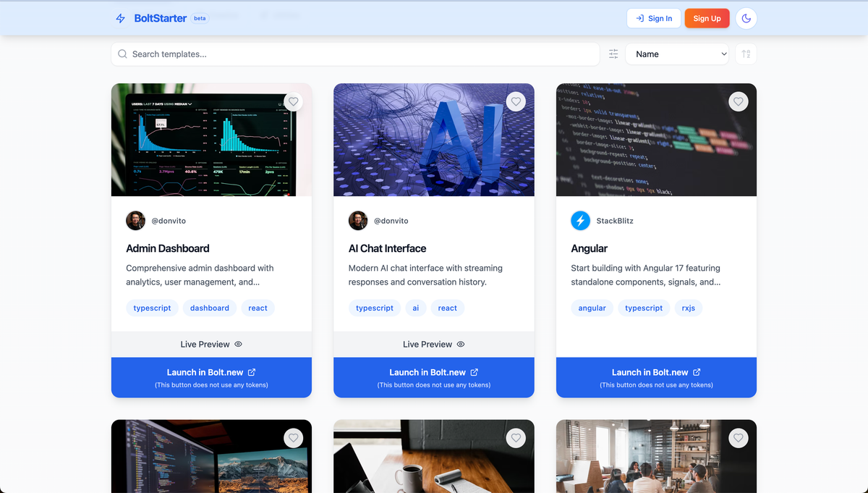868x493 pixels.
Task: Open the AI Chat Interface title
Action: click(388, 248)
